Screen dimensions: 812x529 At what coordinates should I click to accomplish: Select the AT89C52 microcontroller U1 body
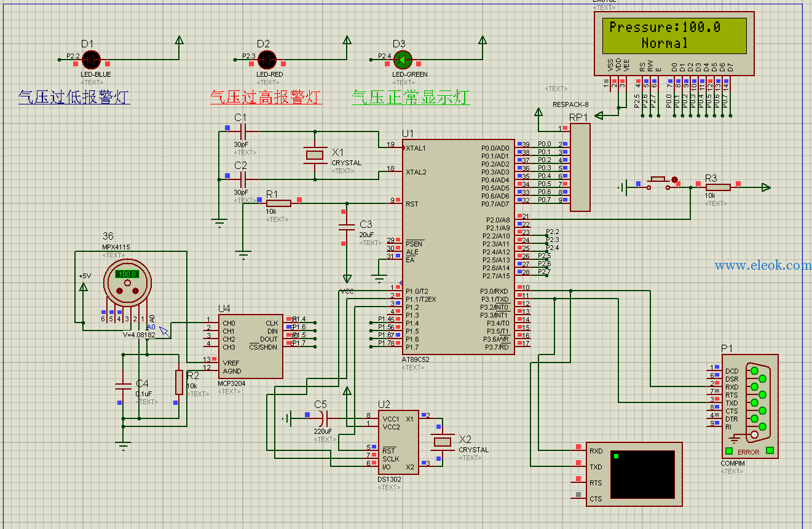pyautogui.click(x=459, y=246)
